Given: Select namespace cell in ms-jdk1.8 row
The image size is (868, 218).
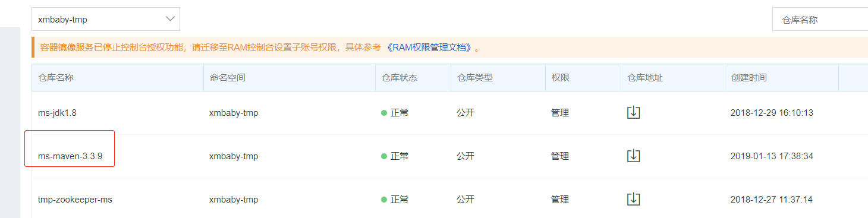Looking at the screenshot, I should (234, 113).
